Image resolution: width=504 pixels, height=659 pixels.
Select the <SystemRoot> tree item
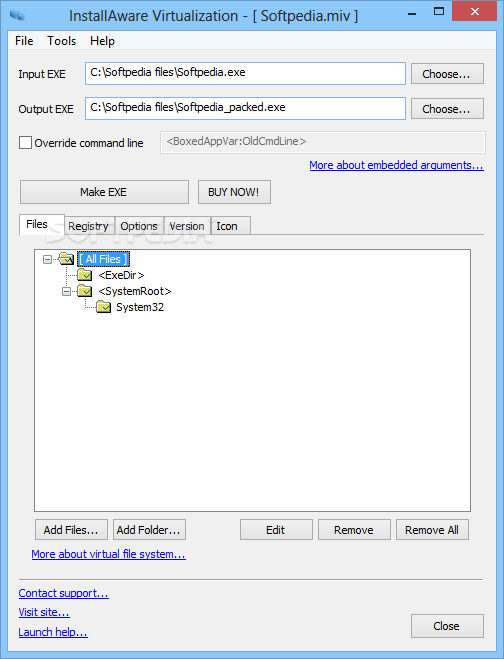click(135, 291)
